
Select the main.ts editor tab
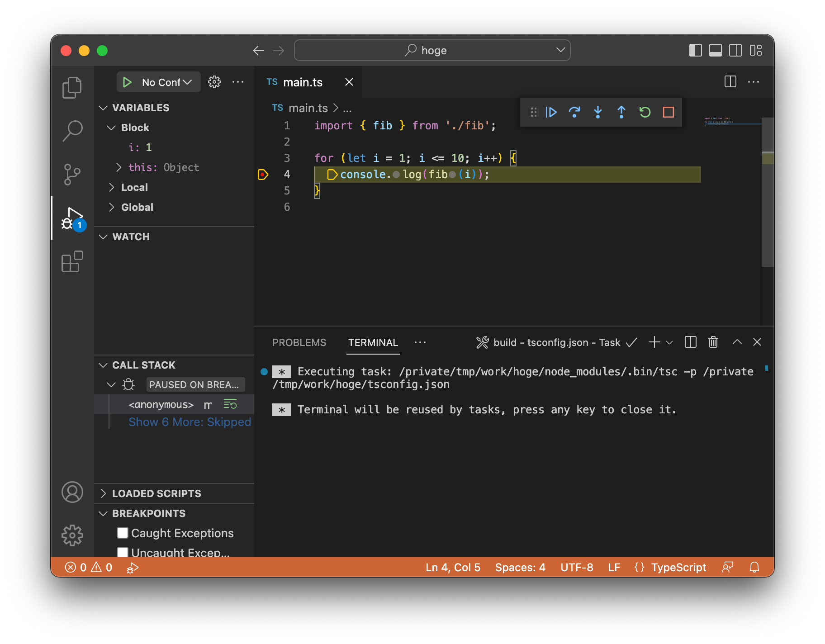tap(302, 82)
